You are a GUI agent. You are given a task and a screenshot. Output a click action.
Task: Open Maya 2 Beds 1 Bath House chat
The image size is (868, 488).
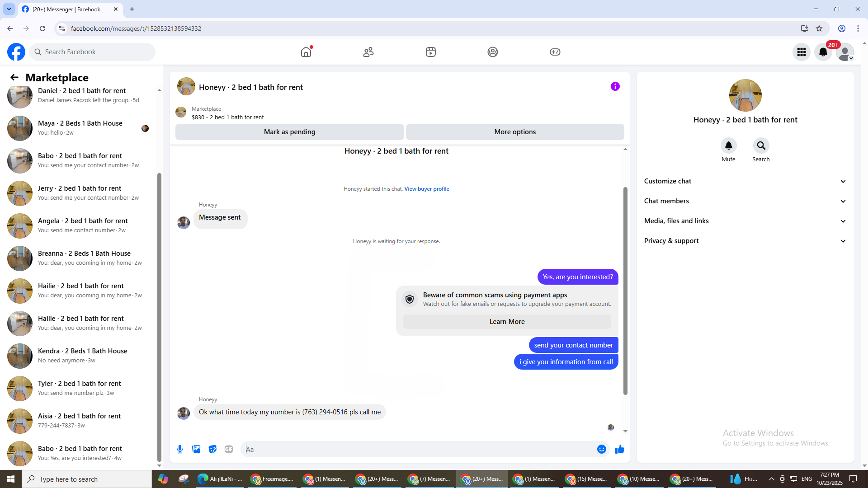point(80,128)
